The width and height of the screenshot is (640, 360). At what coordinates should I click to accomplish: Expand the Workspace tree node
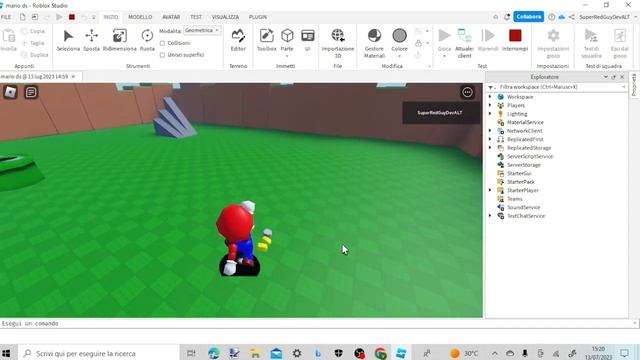[x=490, y=97]
